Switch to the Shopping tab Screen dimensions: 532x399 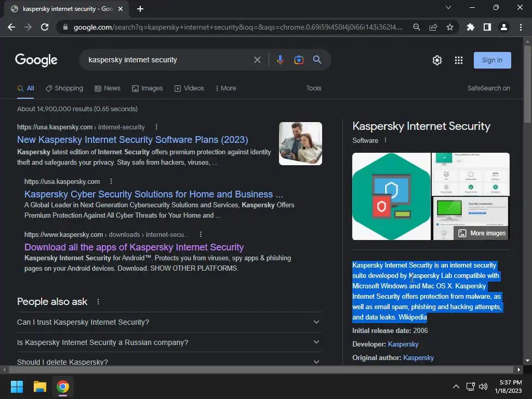(64, 88)
